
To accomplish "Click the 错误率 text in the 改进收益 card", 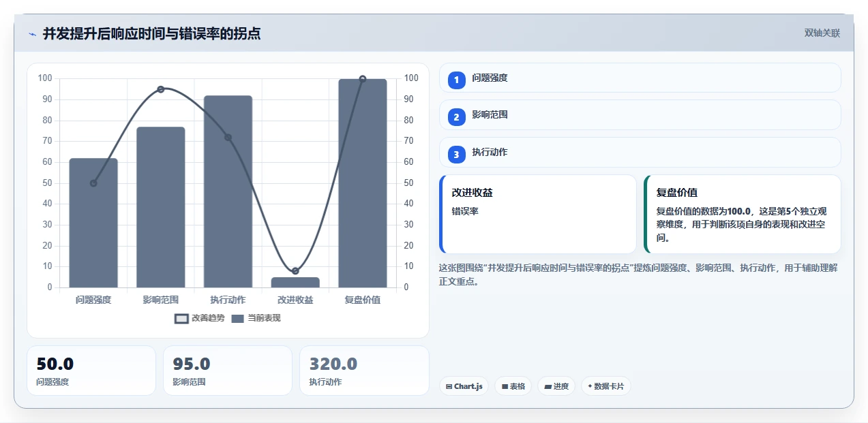I will click(x=465, y=211).
